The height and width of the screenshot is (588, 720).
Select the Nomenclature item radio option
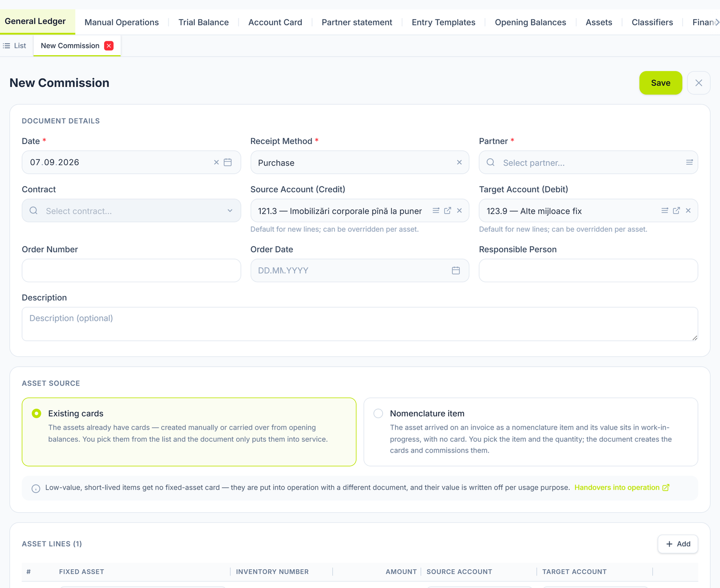click(378, 413)
